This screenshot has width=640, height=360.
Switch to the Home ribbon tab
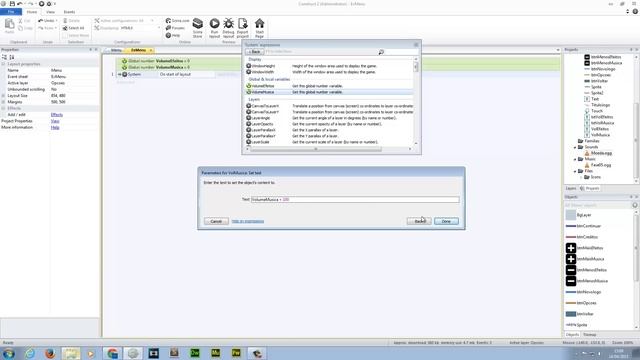[31, 12]
